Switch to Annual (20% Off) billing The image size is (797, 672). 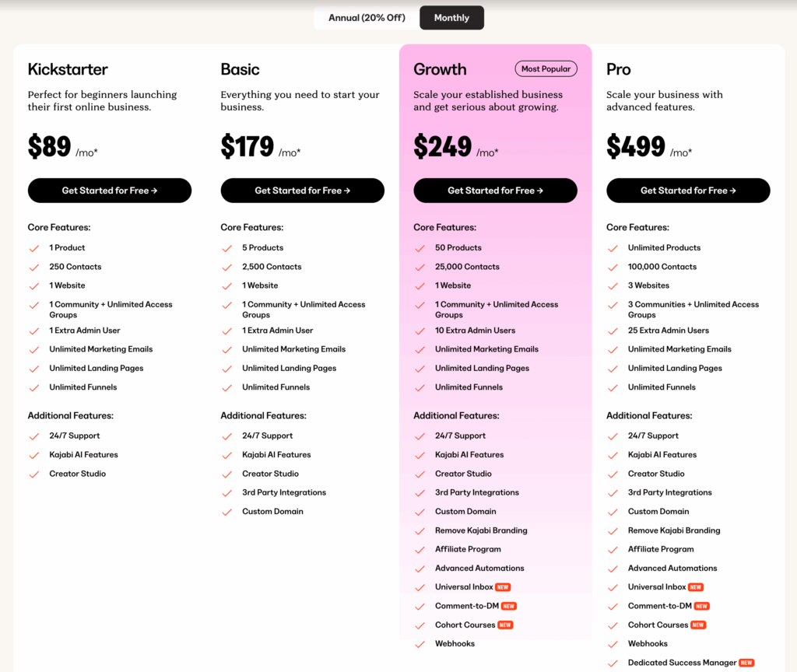coord(366,18)
